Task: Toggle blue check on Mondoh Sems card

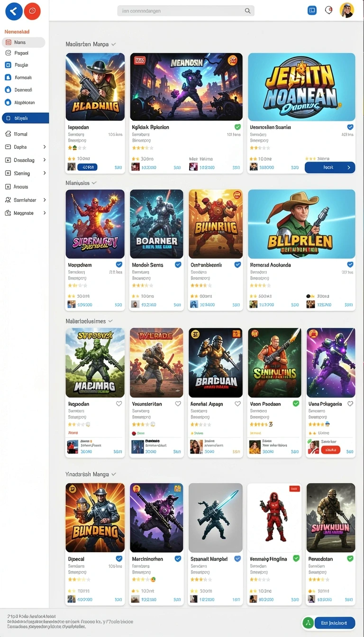Action: tap(178, 264)
